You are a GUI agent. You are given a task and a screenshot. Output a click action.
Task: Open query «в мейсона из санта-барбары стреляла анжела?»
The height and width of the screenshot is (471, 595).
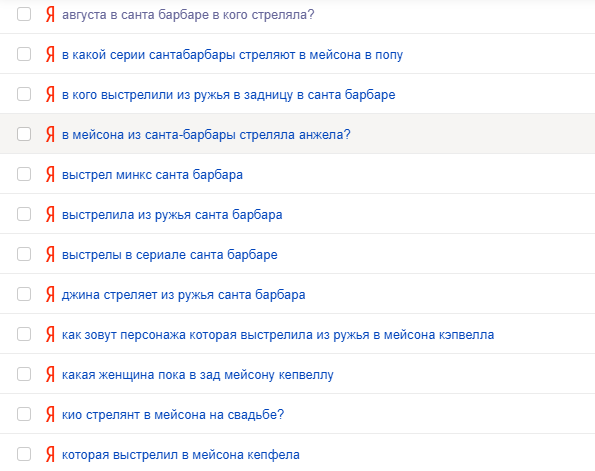click(x=206, y=135)
